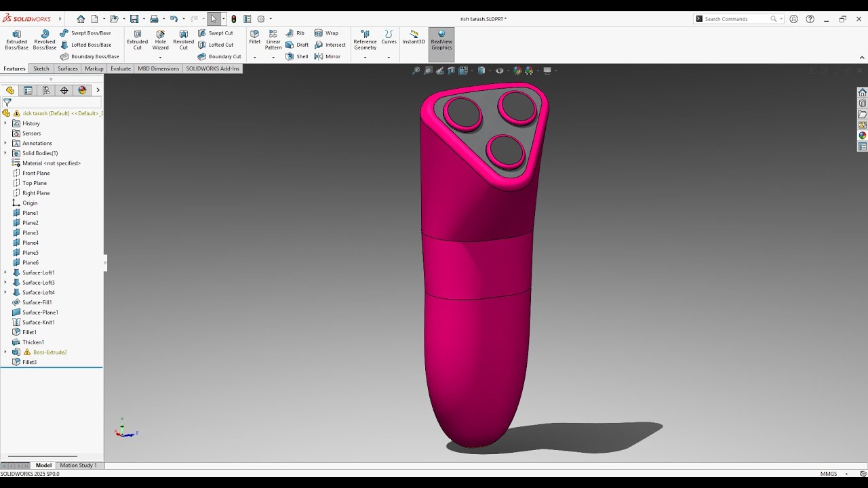
Task: Select Front Plane in the tree
Action: 36,173
